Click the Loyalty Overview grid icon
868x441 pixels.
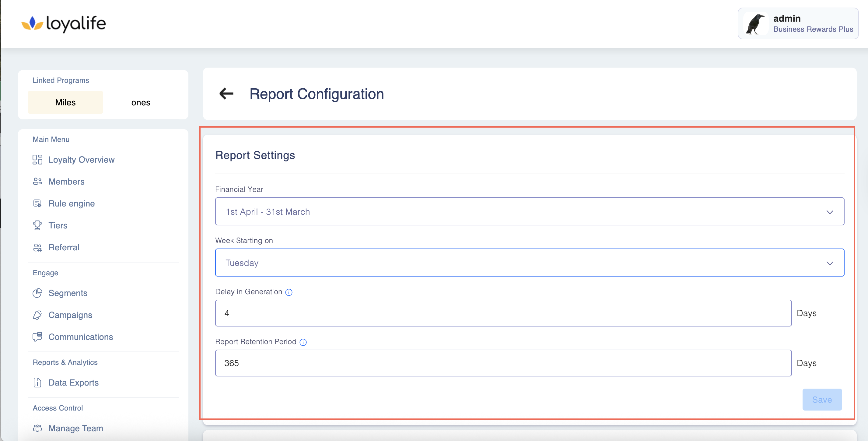[37, 160]
